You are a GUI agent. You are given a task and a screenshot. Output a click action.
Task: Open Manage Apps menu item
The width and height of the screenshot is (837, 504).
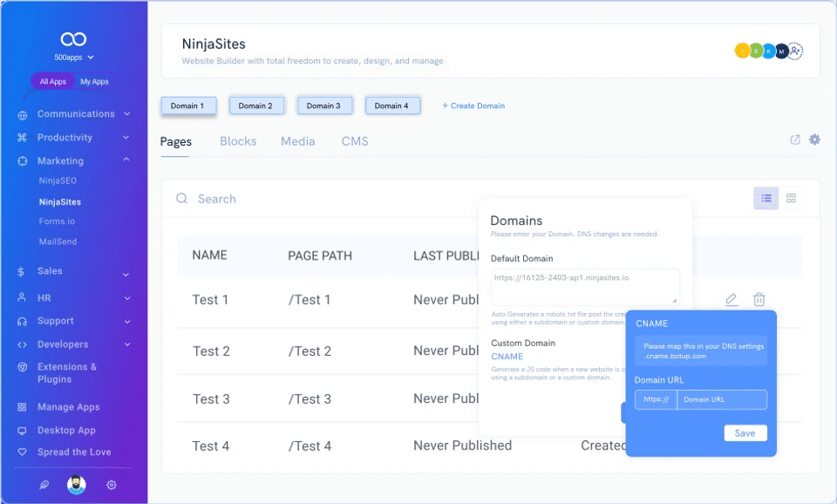point(68,407)
